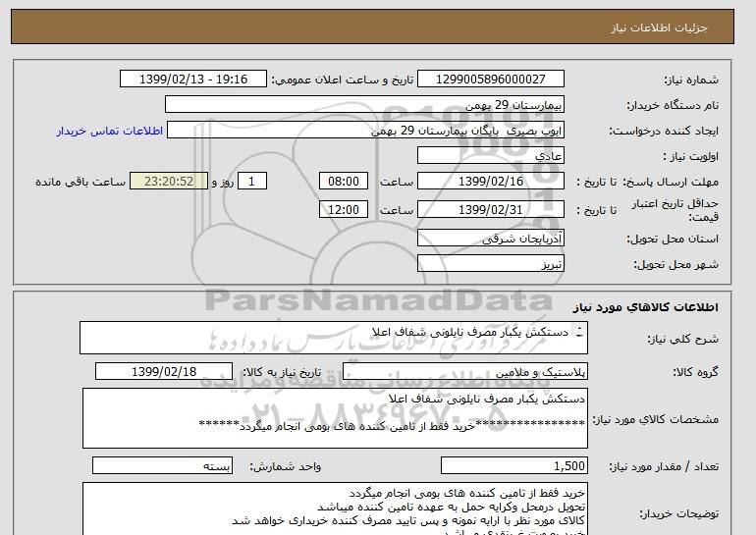Click the section heading اطلاعات کالاهای مورد نیاز
The width and height of the screenshot is (756, 535).
click(x=645, y=307)
